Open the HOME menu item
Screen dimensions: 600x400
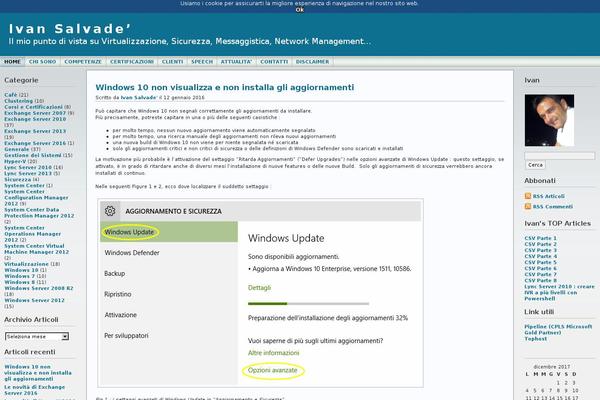pos(12,62)
